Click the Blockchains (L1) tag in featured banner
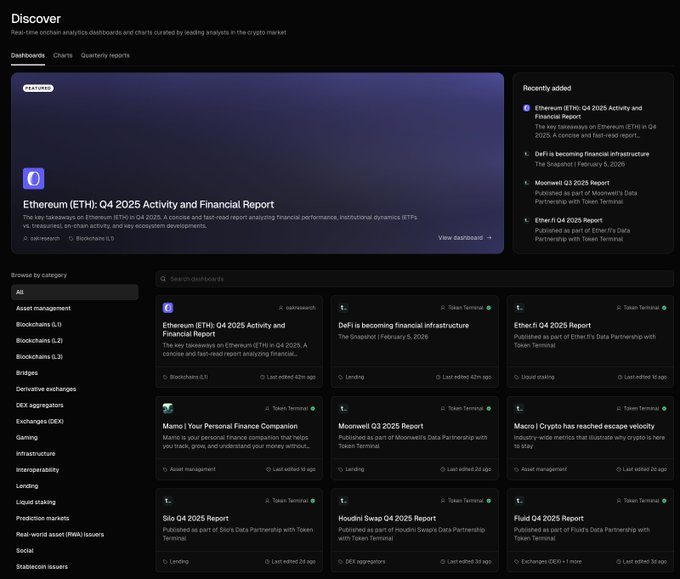680x579 pixels. pos(94,238)
